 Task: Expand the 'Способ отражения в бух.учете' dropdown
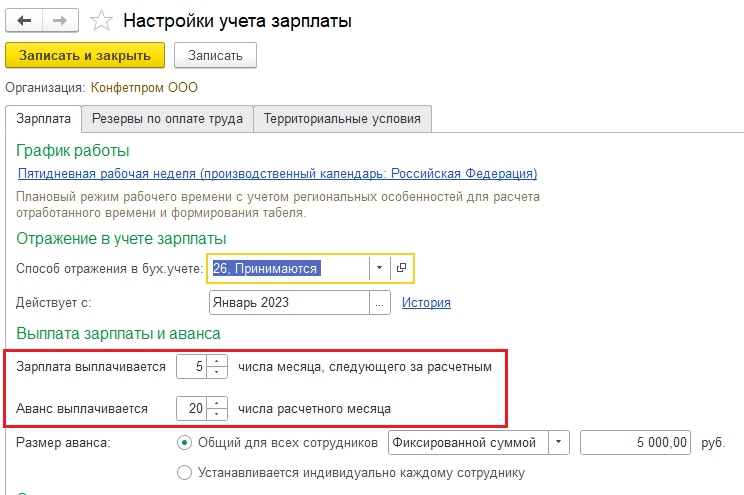point(380,268)
